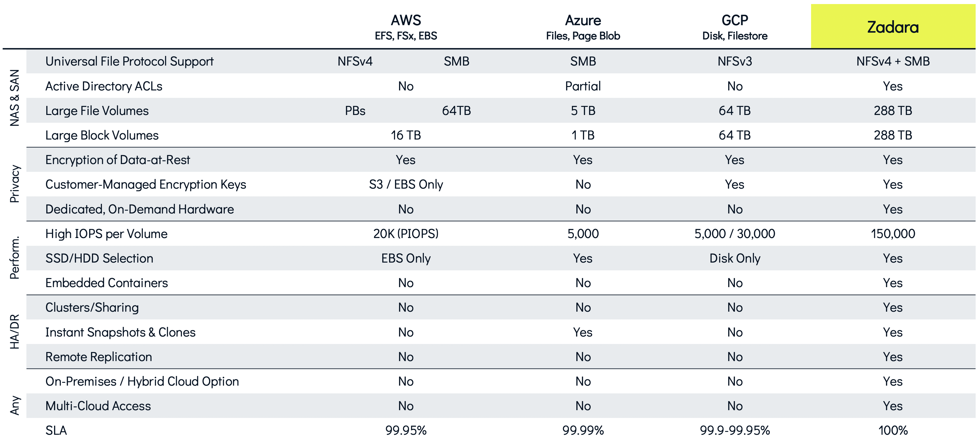
Task: Select the Active Directory ACLs row label
Action: pos(103,86)
